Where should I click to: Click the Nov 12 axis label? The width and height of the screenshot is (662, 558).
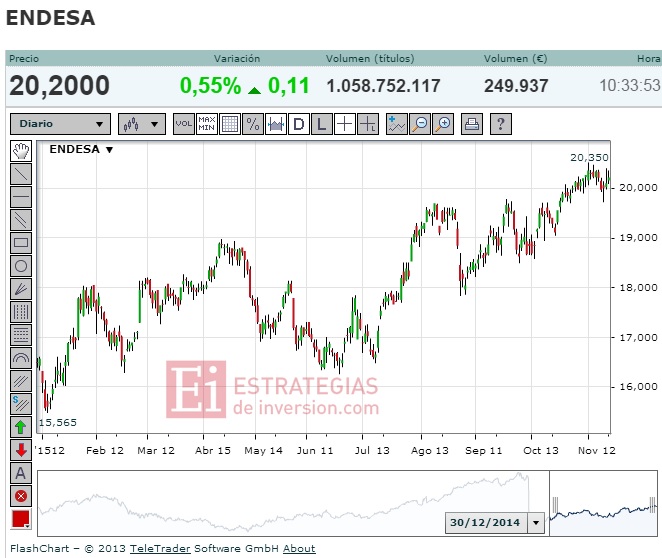(597, 451)
